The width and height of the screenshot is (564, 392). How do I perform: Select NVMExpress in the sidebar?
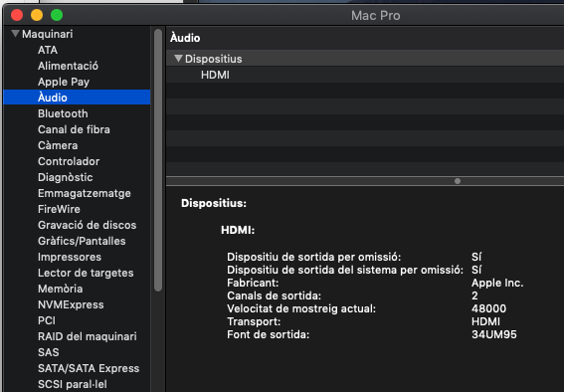[x=71, y=304]
